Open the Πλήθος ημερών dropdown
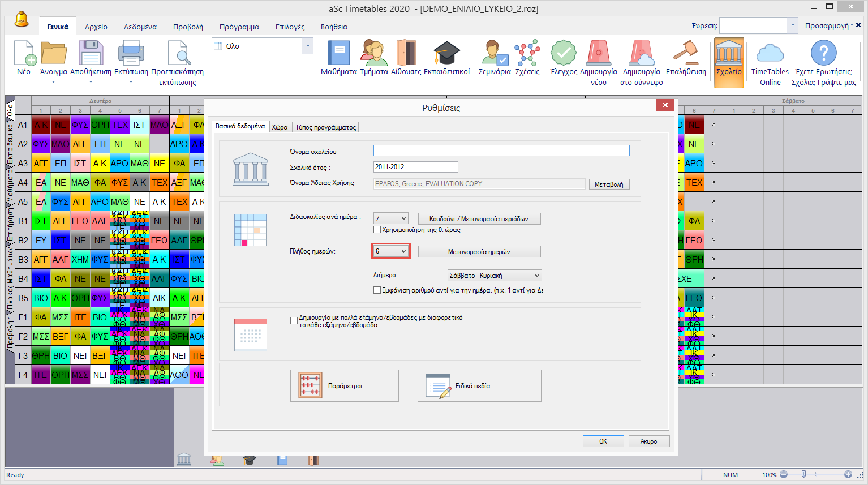The height and width of the screenshot is (485, 868). [x=403, y=251]
